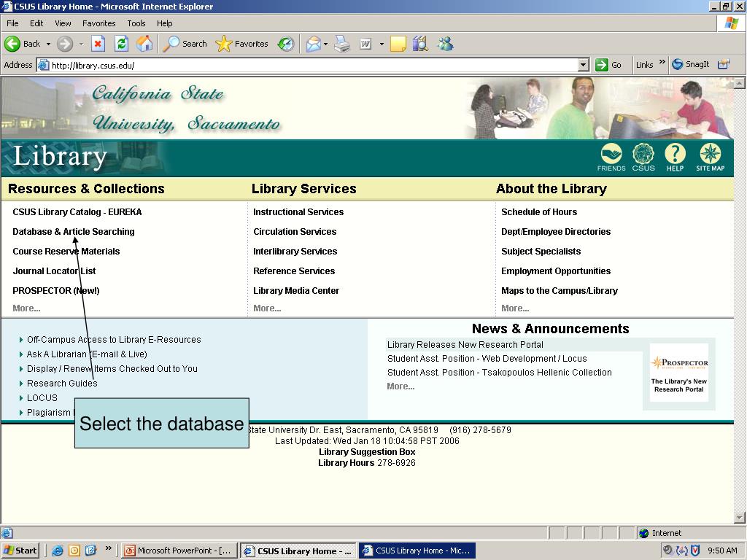
Task: Open the HELP question mark icon
Action: click(x=675, y=157)
